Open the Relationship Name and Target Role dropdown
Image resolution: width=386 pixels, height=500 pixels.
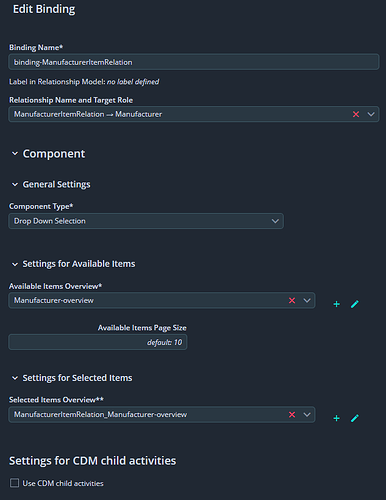click(371, 114)
